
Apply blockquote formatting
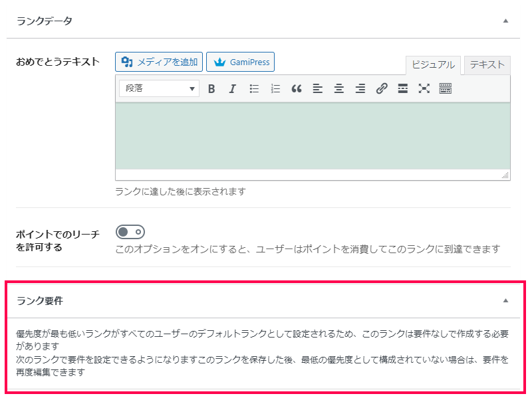[297, 88]
